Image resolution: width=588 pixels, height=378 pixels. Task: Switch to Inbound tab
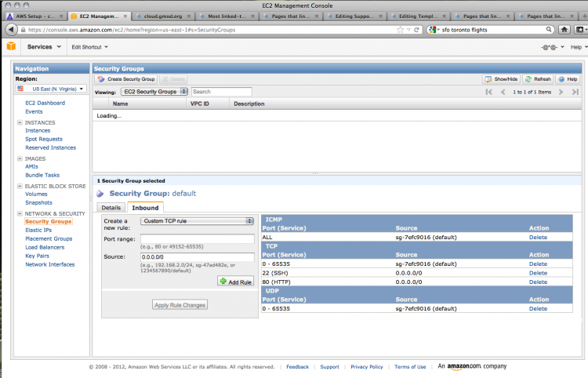[x=145, y=208]
